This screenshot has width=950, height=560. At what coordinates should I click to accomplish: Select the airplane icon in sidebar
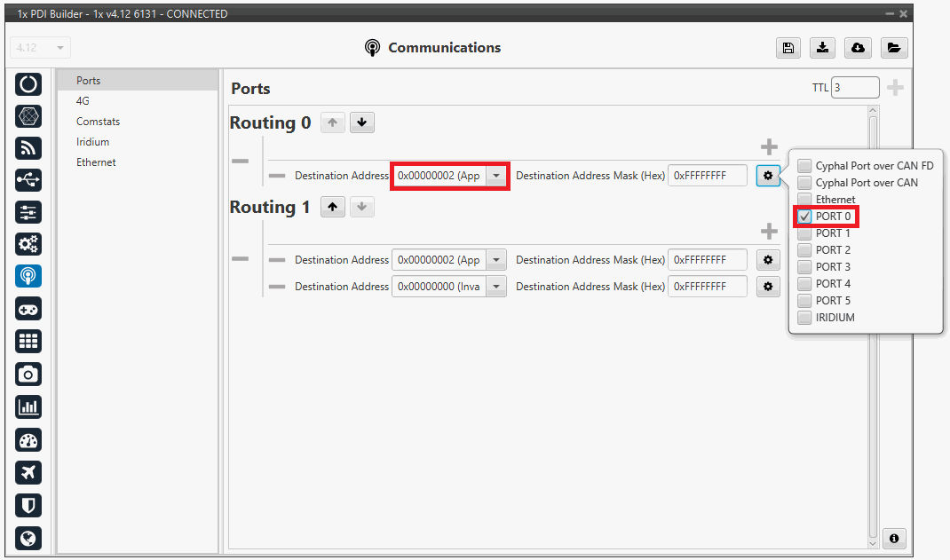[x=28, y=472]
